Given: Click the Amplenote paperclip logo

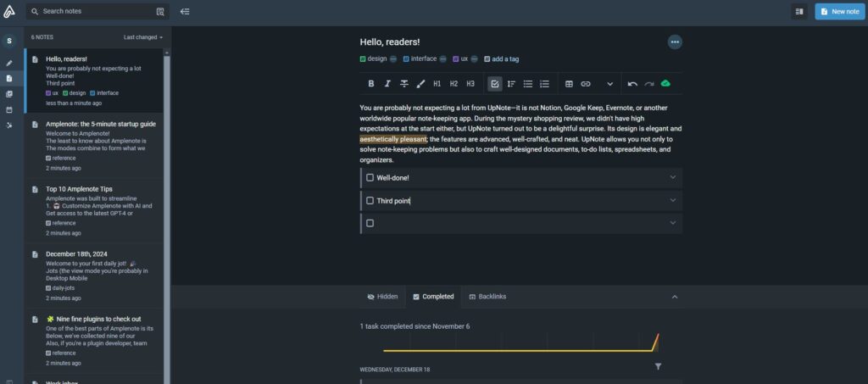Looking at the screenshot, I should [8, 11].
